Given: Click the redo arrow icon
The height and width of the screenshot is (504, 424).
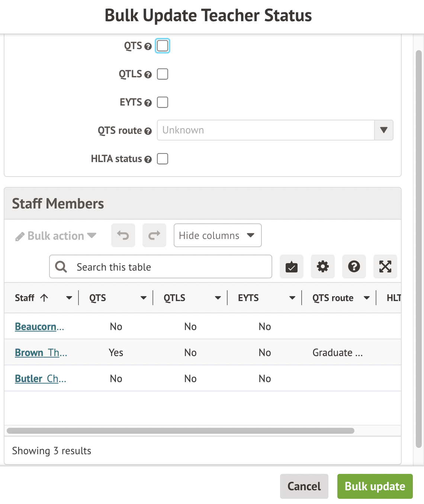Looking at the screenshot, I should point(154,235).
